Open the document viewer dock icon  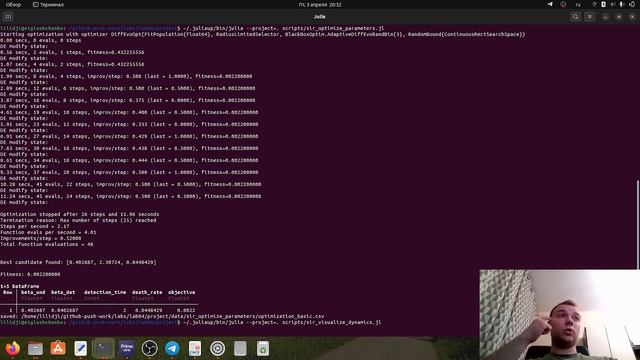(195, 348)
